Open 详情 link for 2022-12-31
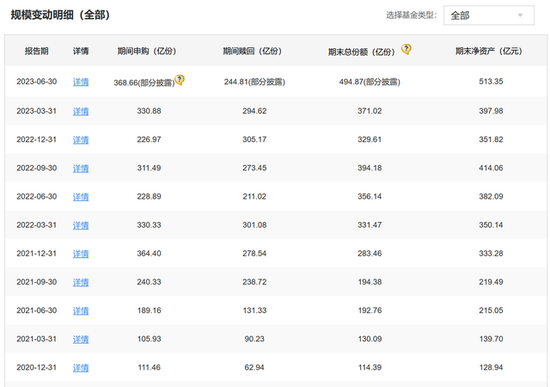The height and width of the screenshot is (387, 550). (x=81, y=140)
